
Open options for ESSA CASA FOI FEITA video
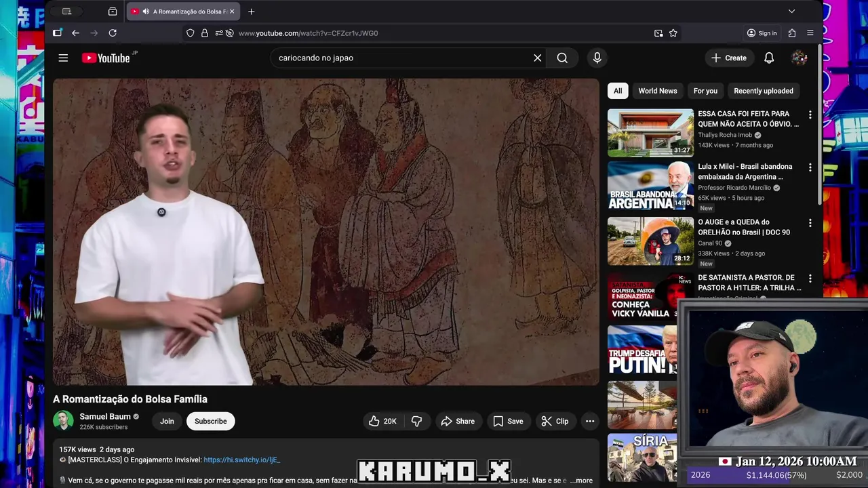pos(810,115)
